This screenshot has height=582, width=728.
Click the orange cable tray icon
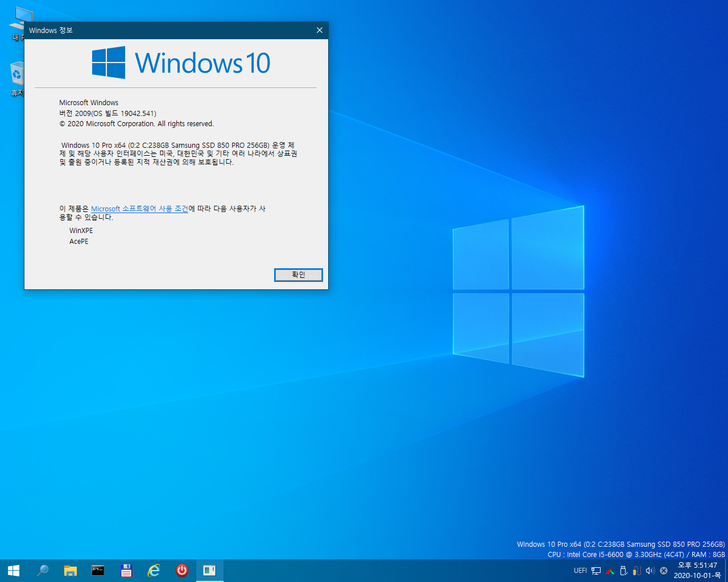point(637,571)
